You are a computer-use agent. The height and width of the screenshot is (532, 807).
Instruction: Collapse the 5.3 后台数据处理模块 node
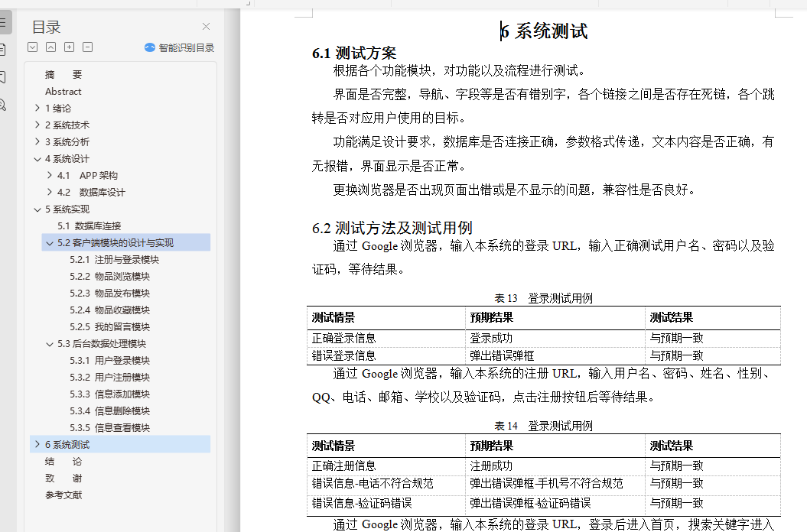(x=50, y=344)
